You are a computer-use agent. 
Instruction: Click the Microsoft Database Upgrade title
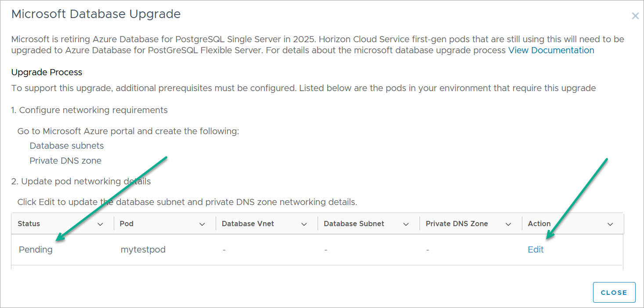96,14
